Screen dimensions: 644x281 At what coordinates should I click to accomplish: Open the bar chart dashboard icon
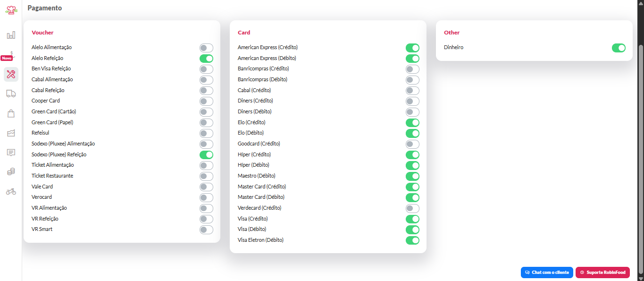point(11,35)
